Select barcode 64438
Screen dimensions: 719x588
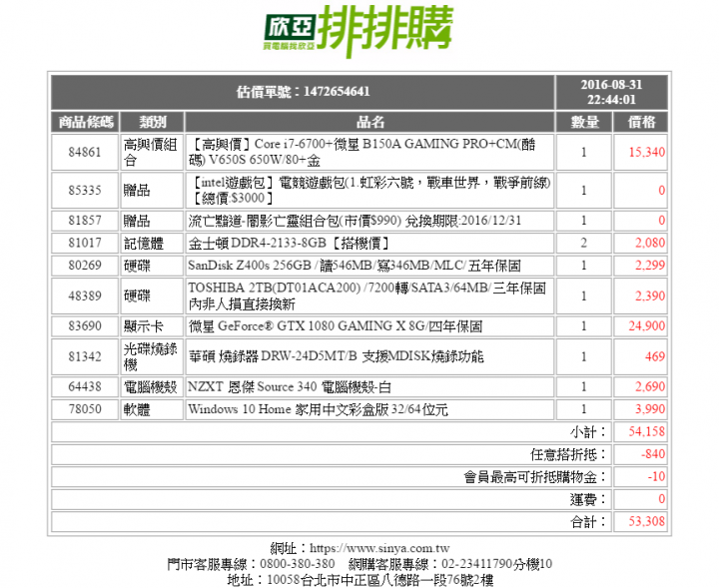tap(85, 386)
